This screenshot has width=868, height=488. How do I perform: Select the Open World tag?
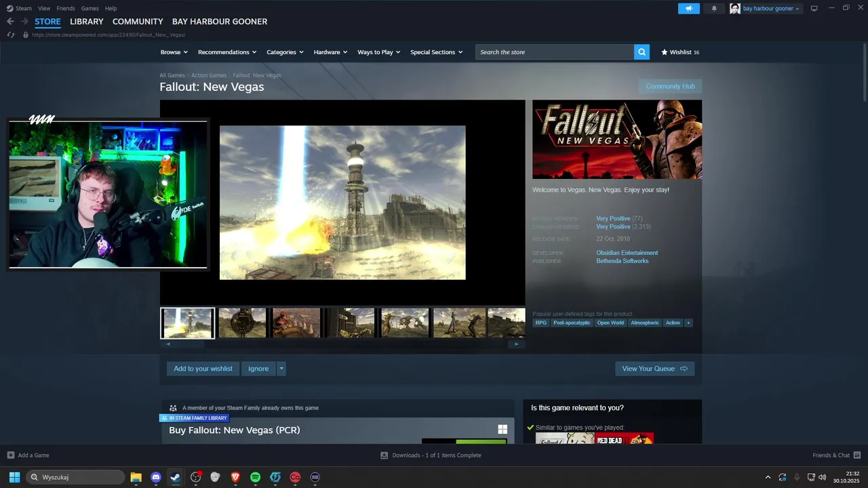pyautogui.click(x=610, y=323)
